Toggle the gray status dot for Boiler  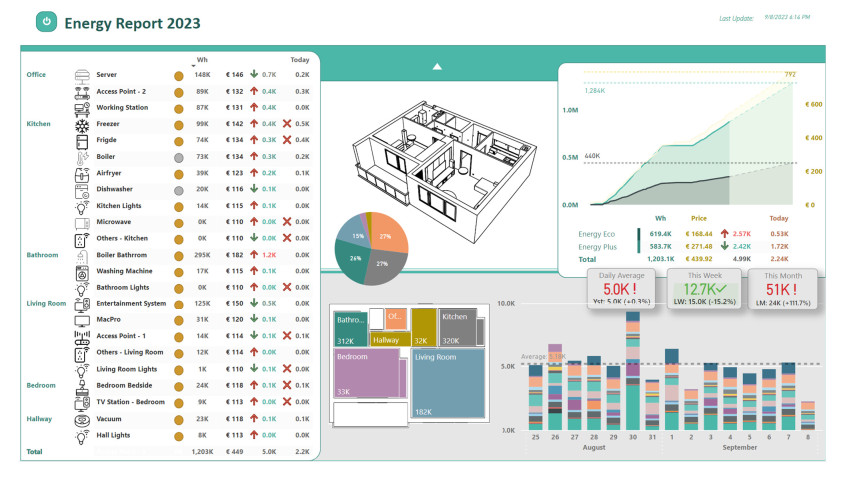click(x=179, y=157)
